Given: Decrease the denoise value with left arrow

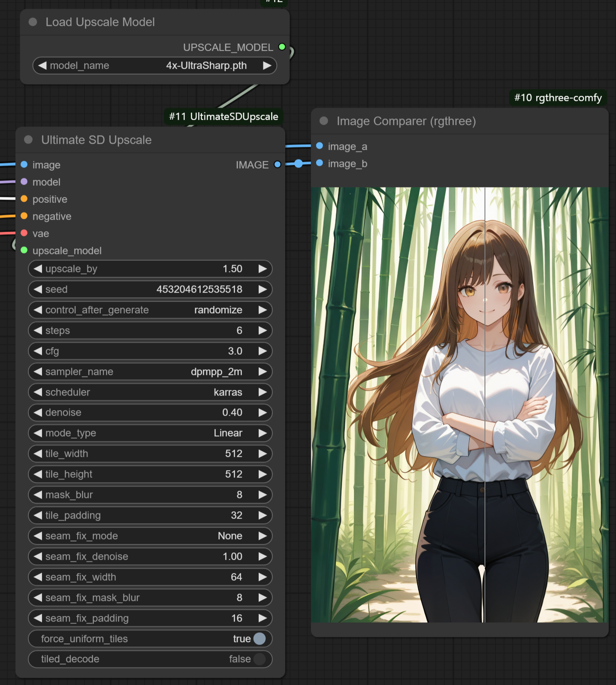Looking at the screenshot, I should (38, 413).
